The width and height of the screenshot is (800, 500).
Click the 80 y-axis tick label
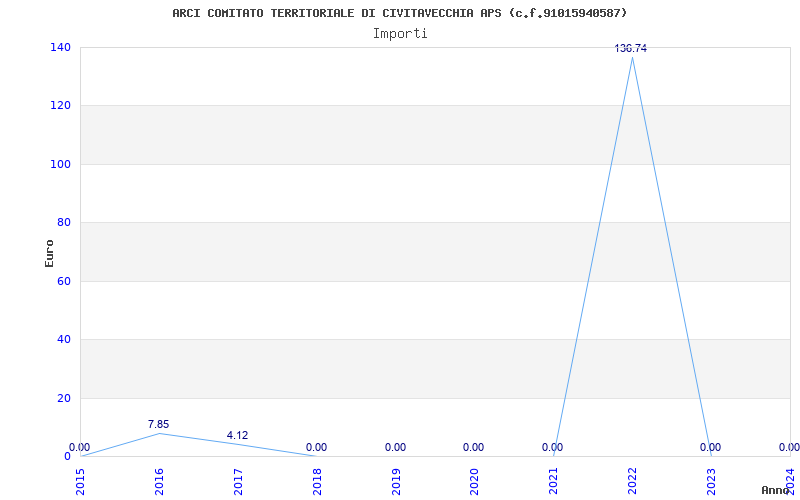(x=64, y=222)
